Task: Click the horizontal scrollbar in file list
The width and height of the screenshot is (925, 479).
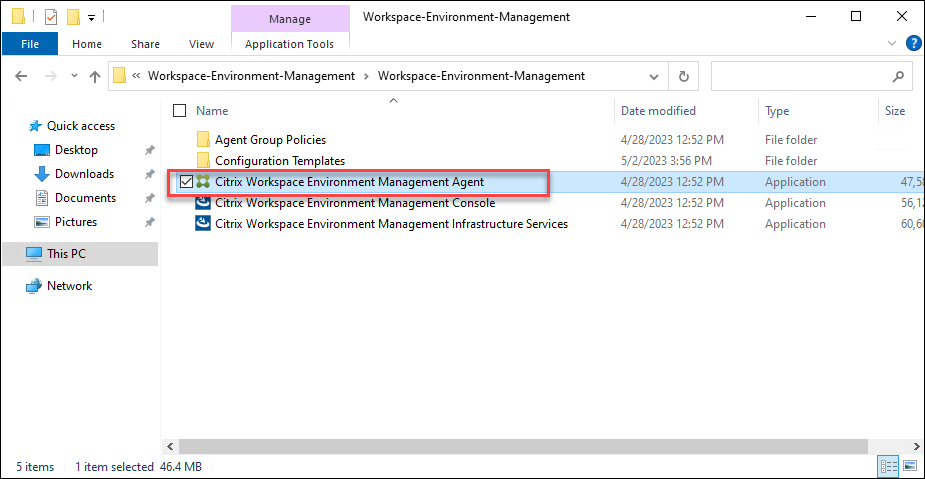Action: pyautogui.click(x=500, y=446)
